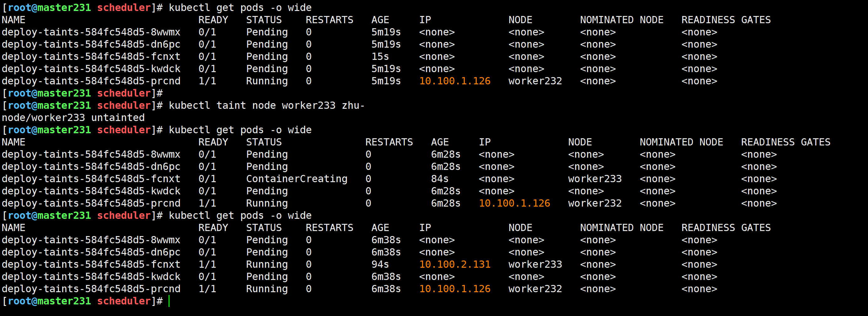Screen dimensions: 868x316
Task: Click READY '1/1' in the 6m28s prcnd row
Action: tap(207, 203)
